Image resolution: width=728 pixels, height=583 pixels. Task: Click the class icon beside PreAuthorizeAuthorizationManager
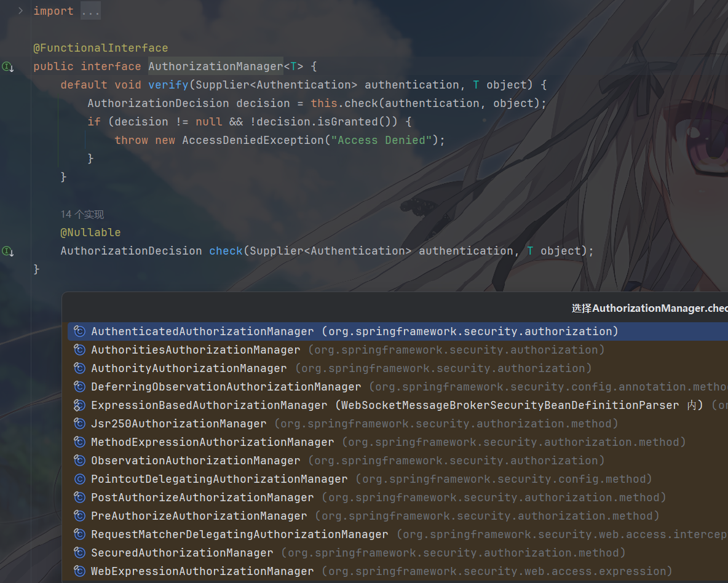click(79, 516)
